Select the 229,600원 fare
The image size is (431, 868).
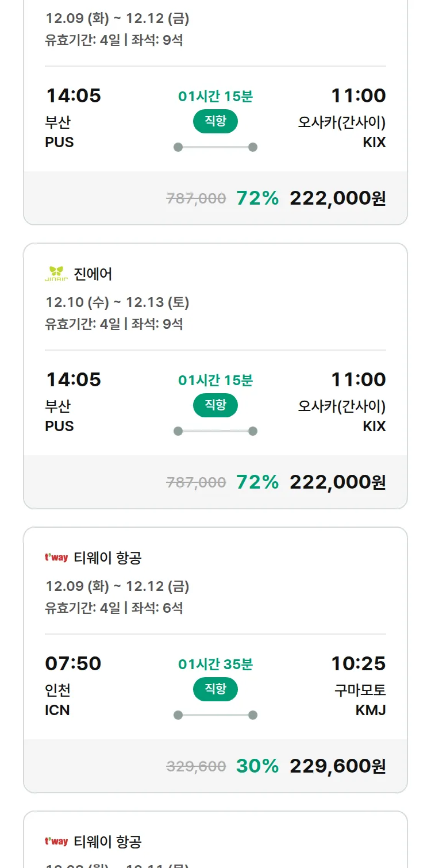(x=337, y=766)
